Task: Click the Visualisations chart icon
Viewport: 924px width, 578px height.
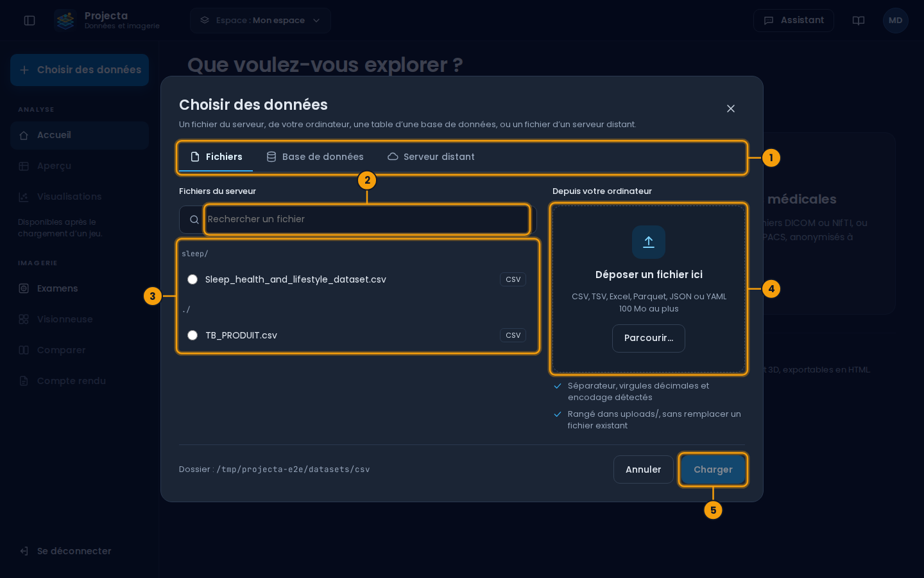Action: coord(24,197)
